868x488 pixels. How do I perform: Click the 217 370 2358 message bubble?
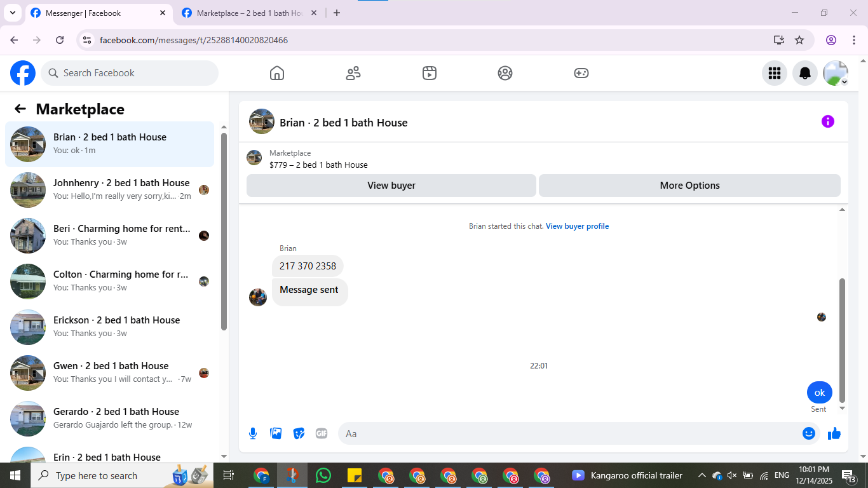coord(308,266)
